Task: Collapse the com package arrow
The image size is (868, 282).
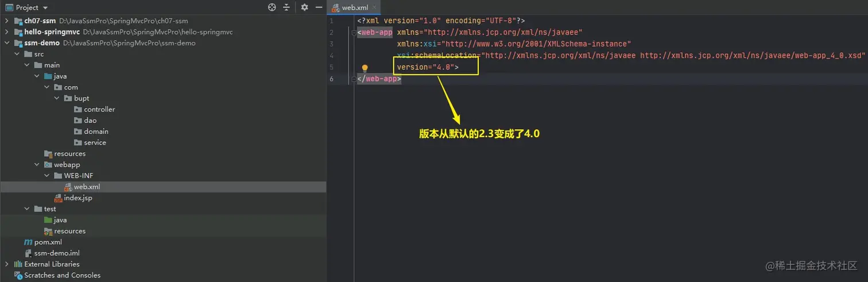Action: point(47,87)
